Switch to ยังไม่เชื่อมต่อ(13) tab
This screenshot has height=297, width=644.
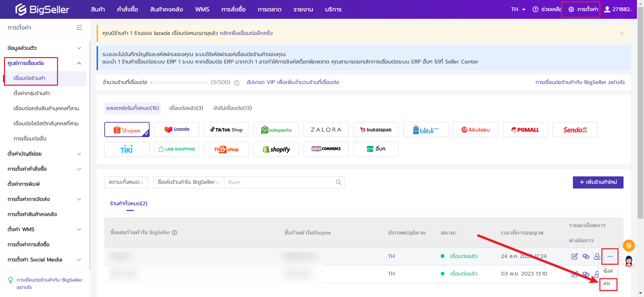233,108
